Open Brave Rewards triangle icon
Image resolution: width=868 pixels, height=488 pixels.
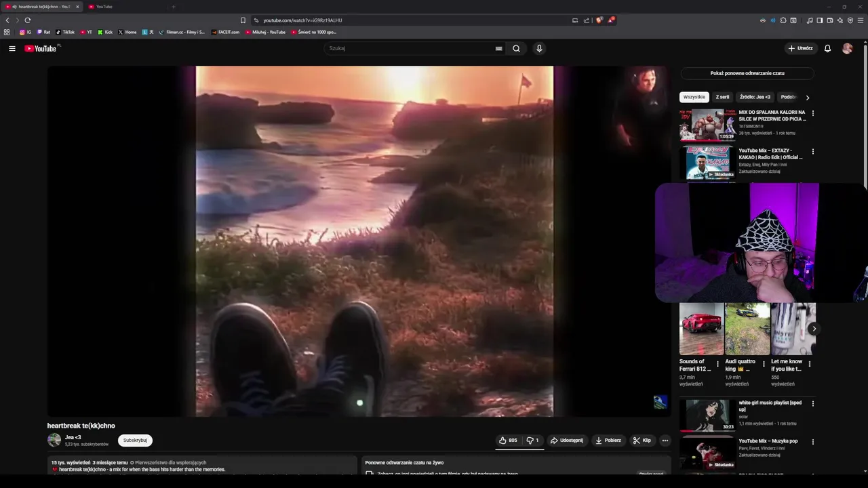pyautogui.click(x=611, y=20)
